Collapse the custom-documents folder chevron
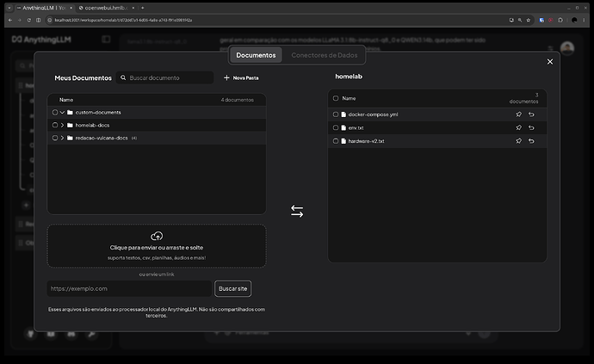This screenshot has height=364, width=594. coord(62,113)
